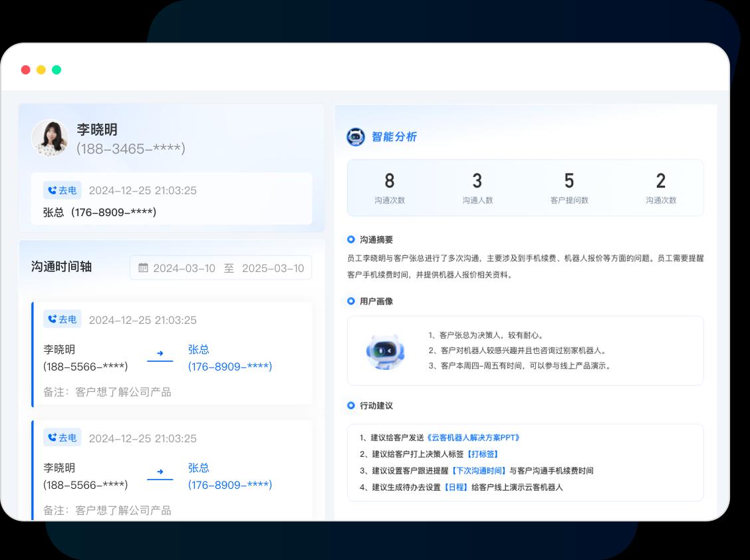Click 李晓明 in second timeline record
750x560 pixels.
59,468
